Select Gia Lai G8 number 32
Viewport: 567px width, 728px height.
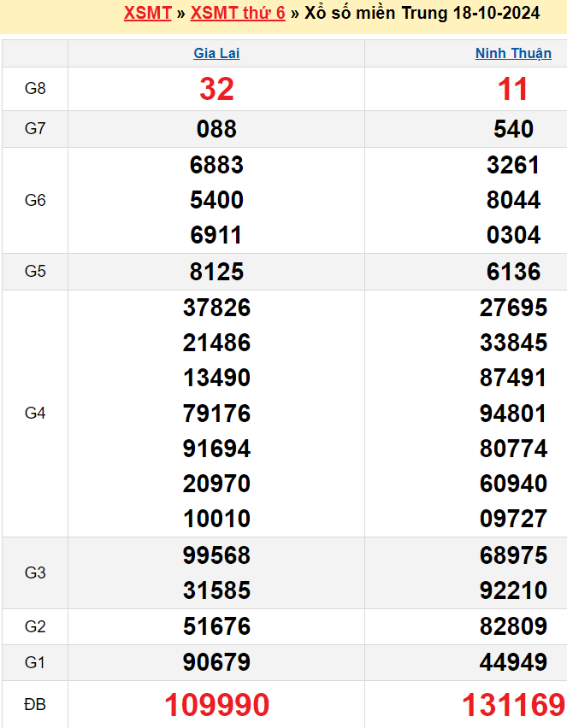click(x=216, y=89)
